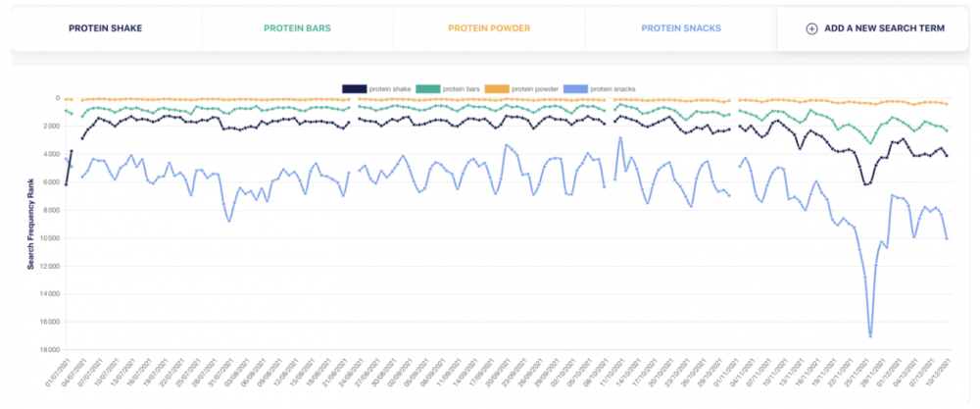Hide protein bars series via legend label
Viewport: 980px width, 409px height.
[x=460, y=89]
